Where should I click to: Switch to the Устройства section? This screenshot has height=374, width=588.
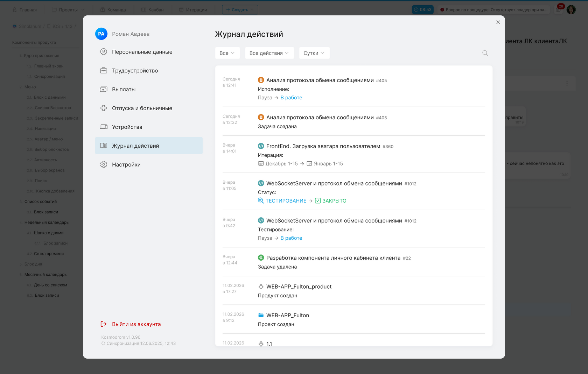[127, 127]
